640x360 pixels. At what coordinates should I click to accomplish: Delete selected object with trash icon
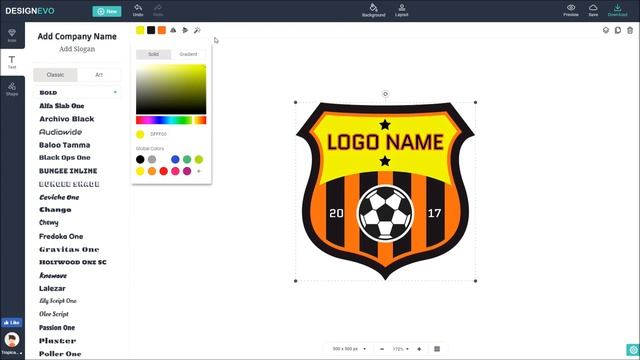(x=630, y=30)
